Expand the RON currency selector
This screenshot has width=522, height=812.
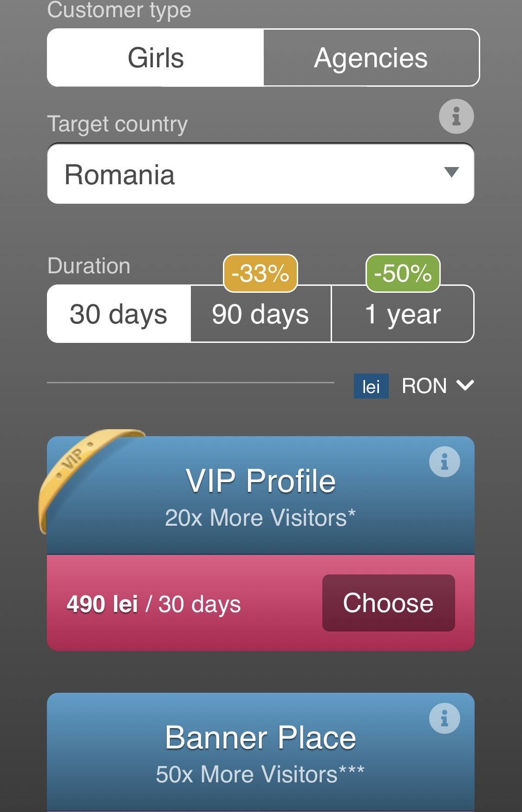(x=424, y=386)
